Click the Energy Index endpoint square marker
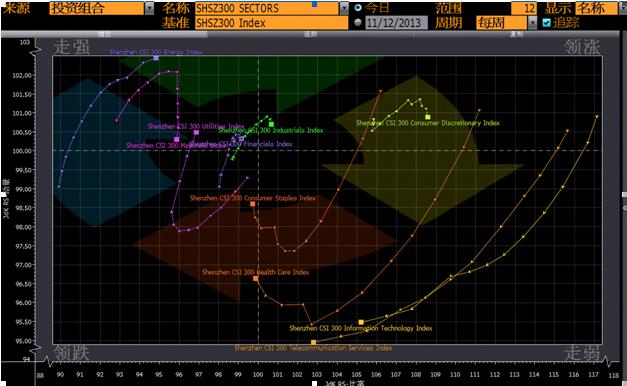627x386 pixels. (x=156, y=58)
